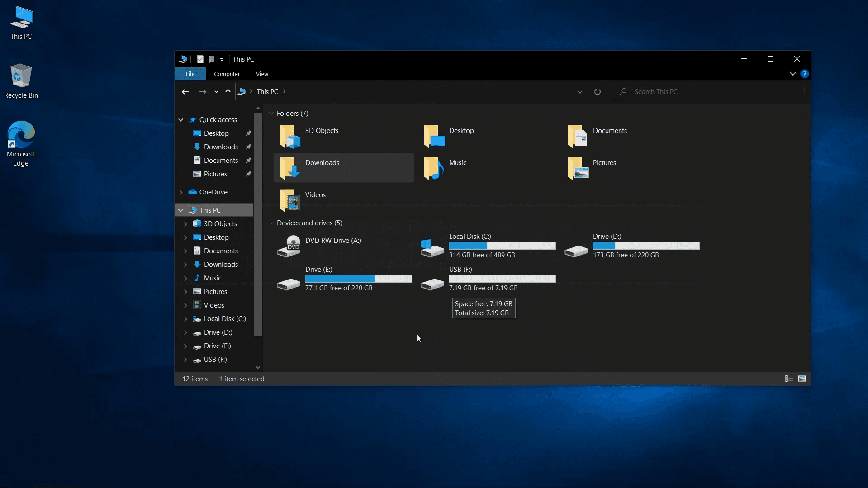This screenshot has height=488, width=868.
Task: Select the Videos folder icon
Action: (x=290, y=200)
